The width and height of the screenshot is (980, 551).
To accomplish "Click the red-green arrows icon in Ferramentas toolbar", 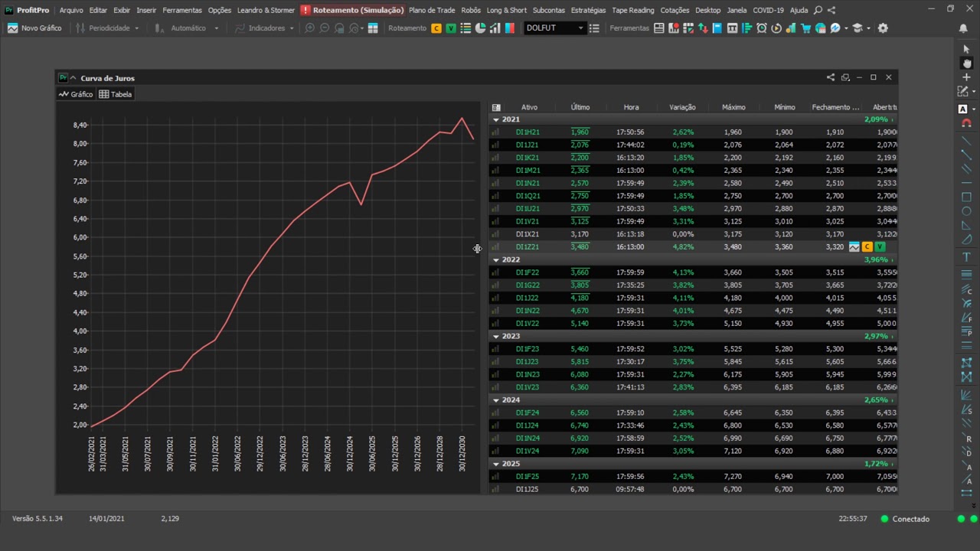I will point(703,28).
